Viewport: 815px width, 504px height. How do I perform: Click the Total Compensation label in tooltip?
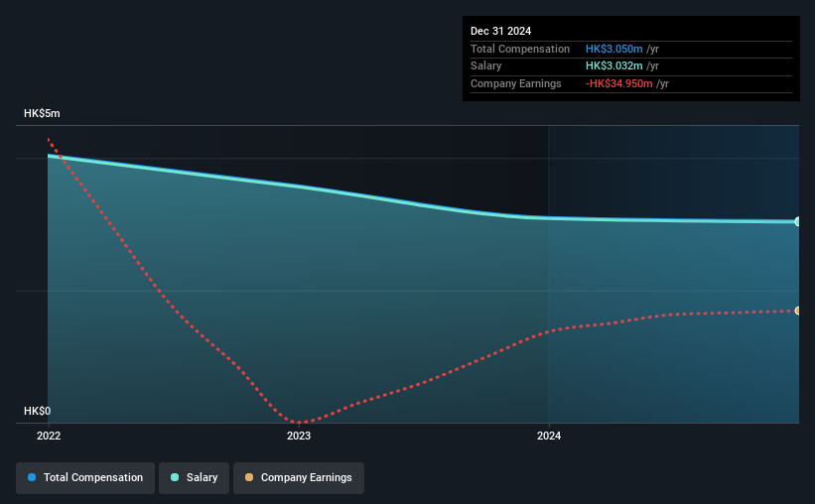(520, 49)
